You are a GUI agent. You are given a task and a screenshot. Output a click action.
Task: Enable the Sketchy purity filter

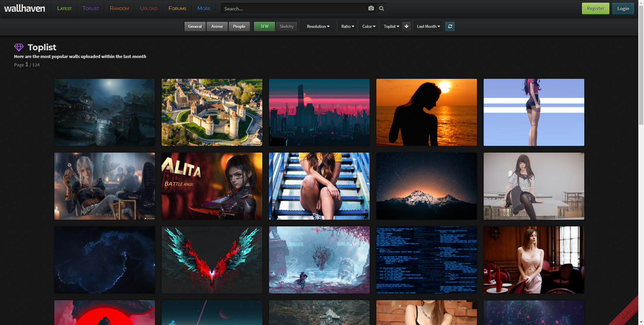286,26
